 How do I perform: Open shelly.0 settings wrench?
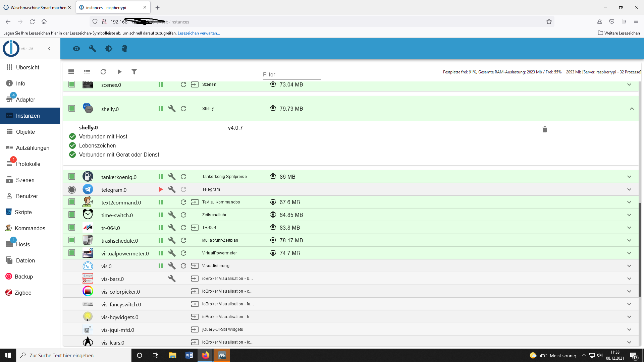(x=172, y=109)
